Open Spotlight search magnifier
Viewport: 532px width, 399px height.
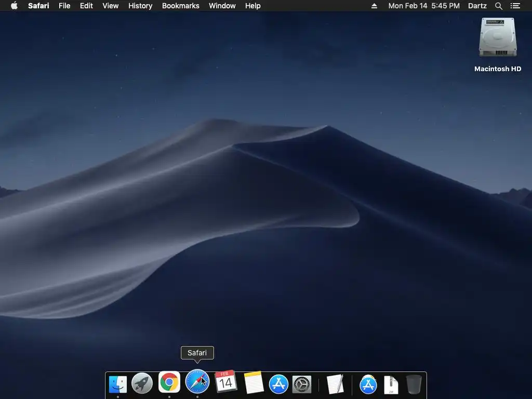point(498,6)
